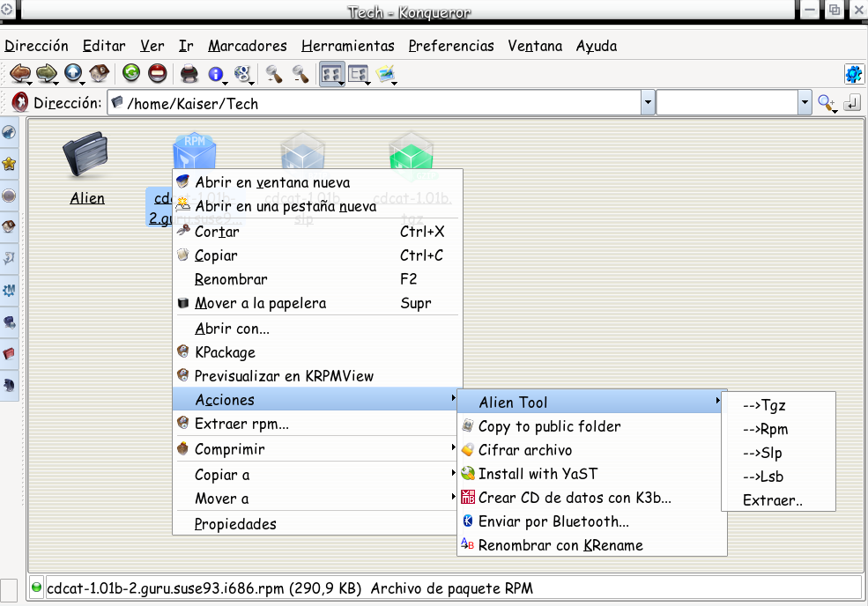Image resolution: width=868 pixels, height=606 pixels.
Task: Reload the view with green refresh icon
Action: pos(131,73)
